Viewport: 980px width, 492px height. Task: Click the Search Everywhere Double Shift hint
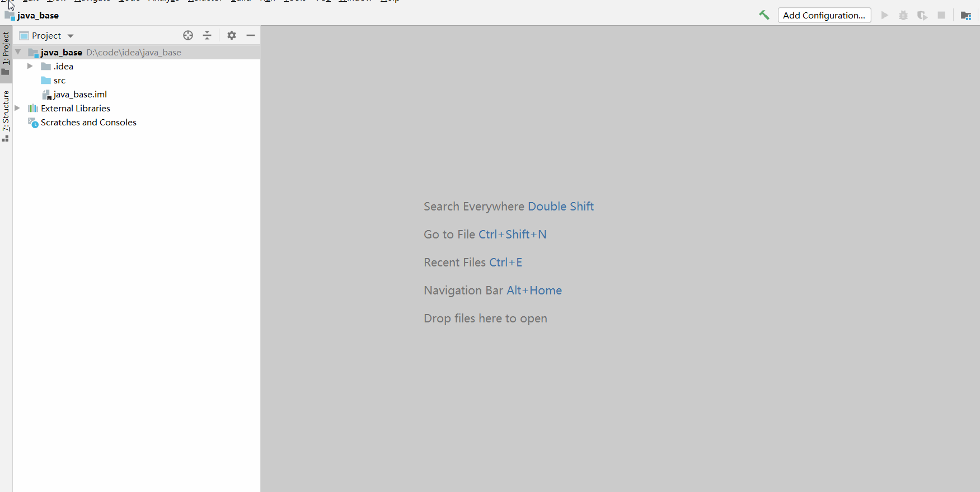(509, 207)
